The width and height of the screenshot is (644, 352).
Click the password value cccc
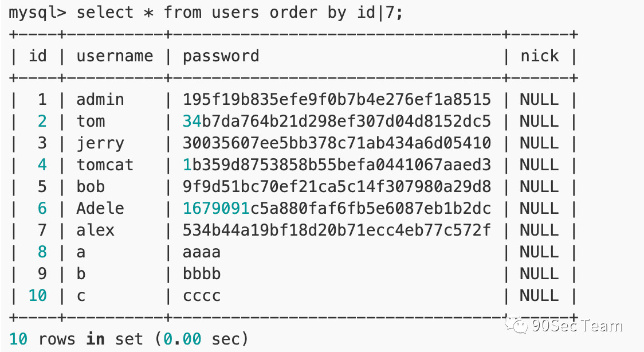coord(202,296)
